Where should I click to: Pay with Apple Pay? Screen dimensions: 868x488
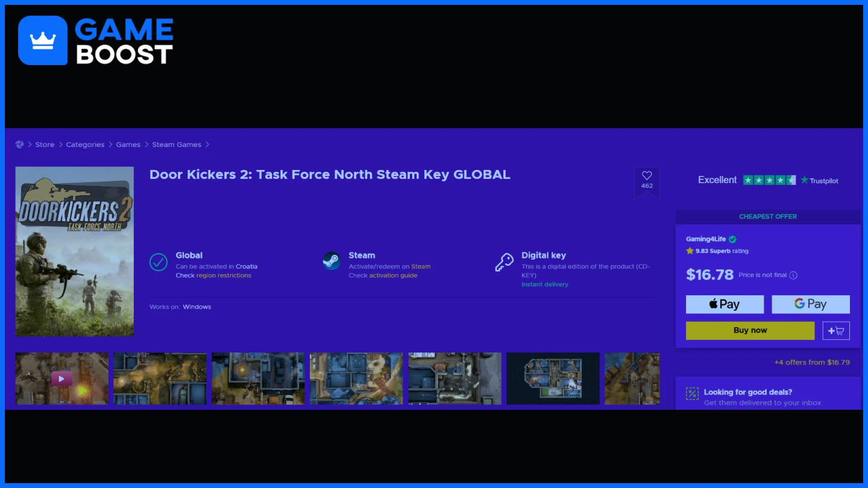[725, 304]
